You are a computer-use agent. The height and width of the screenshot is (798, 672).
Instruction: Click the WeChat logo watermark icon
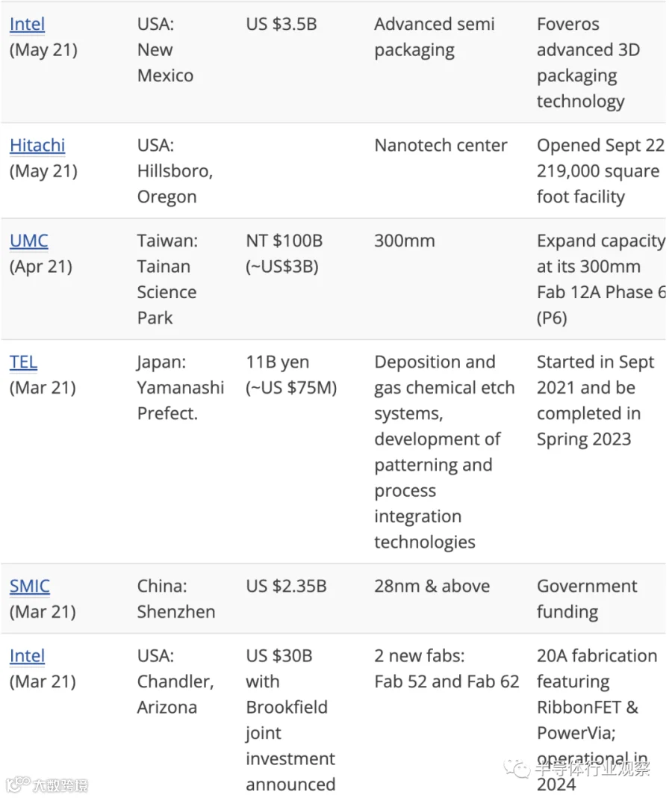pos(517,768)
